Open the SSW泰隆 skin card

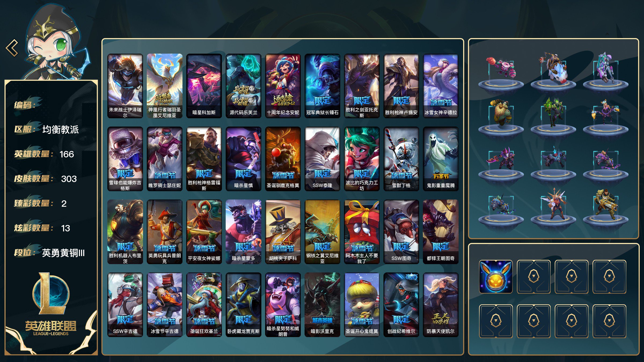tap(322, 159)
